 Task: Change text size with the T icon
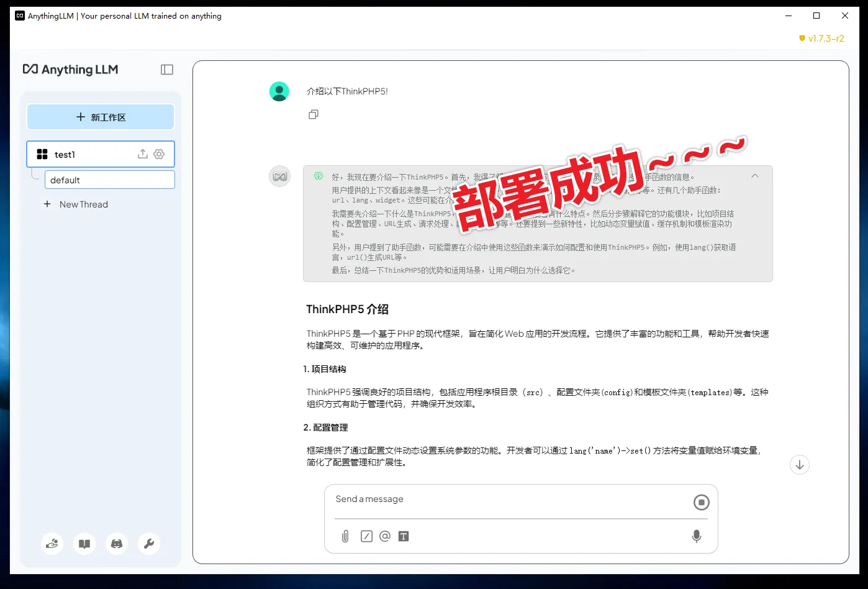[x=404, y=536]
